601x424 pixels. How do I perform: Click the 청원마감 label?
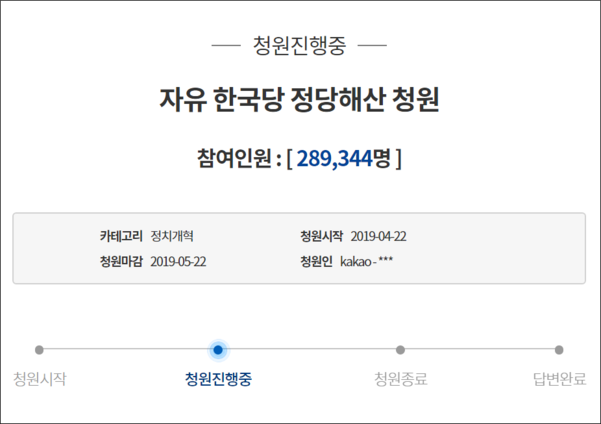121,261
